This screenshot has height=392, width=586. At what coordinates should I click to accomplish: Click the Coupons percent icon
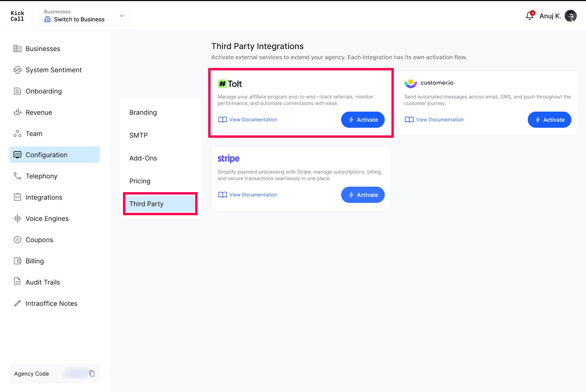point(17,240)
